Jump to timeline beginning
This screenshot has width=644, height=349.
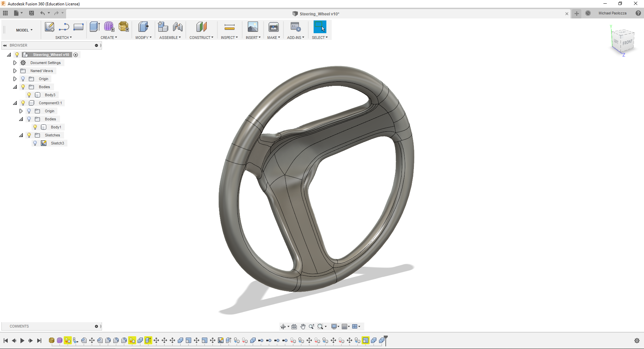(x=6, y=341)
